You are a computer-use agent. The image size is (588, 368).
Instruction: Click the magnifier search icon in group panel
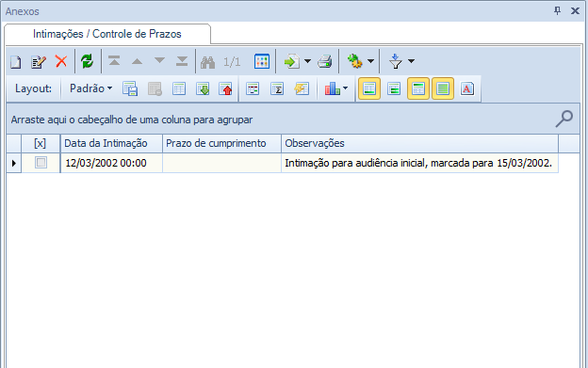564,119
